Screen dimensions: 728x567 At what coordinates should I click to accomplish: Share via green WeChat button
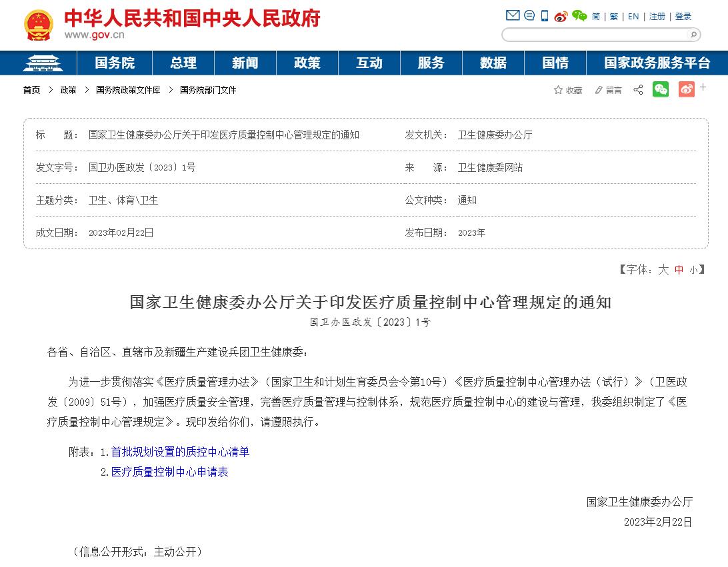click(x=661, y=89)
